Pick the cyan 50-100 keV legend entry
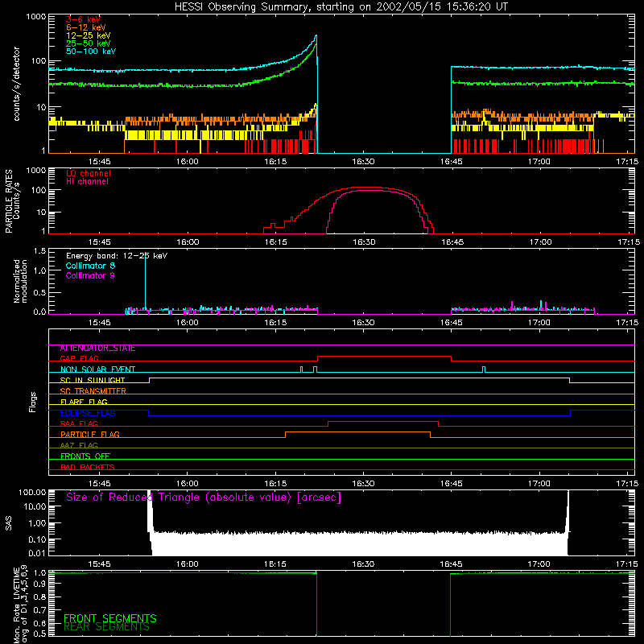 pos(91,52)
